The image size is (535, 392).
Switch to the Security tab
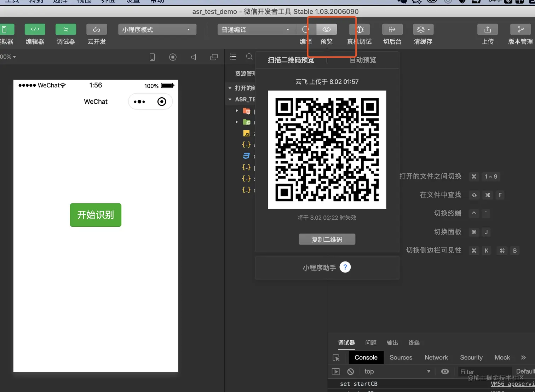tap(471, 357)
